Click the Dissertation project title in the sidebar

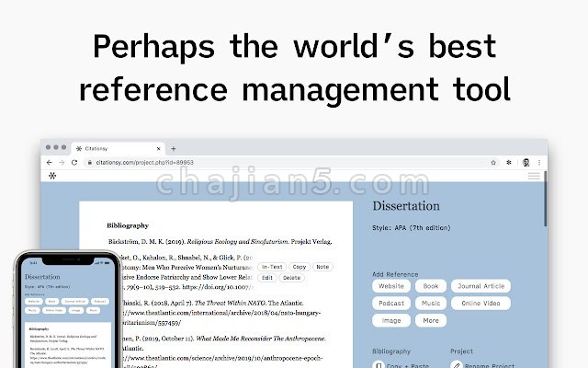tap(406, 206)
